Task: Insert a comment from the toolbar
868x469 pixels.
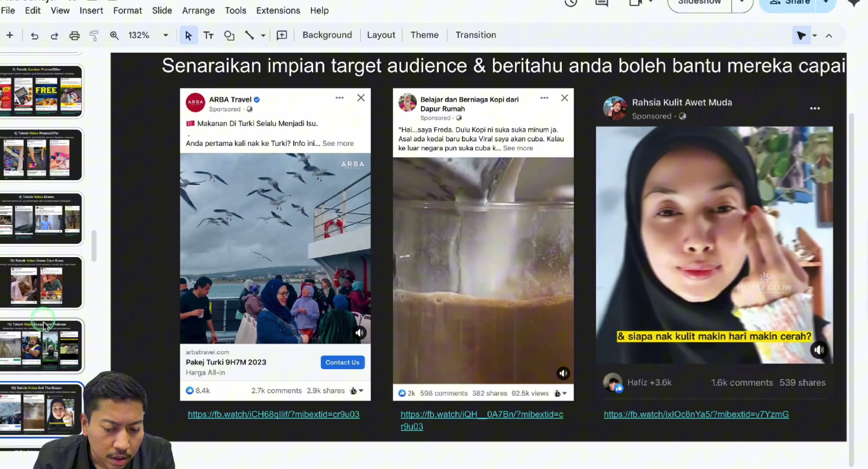Action: coord(282,36)
